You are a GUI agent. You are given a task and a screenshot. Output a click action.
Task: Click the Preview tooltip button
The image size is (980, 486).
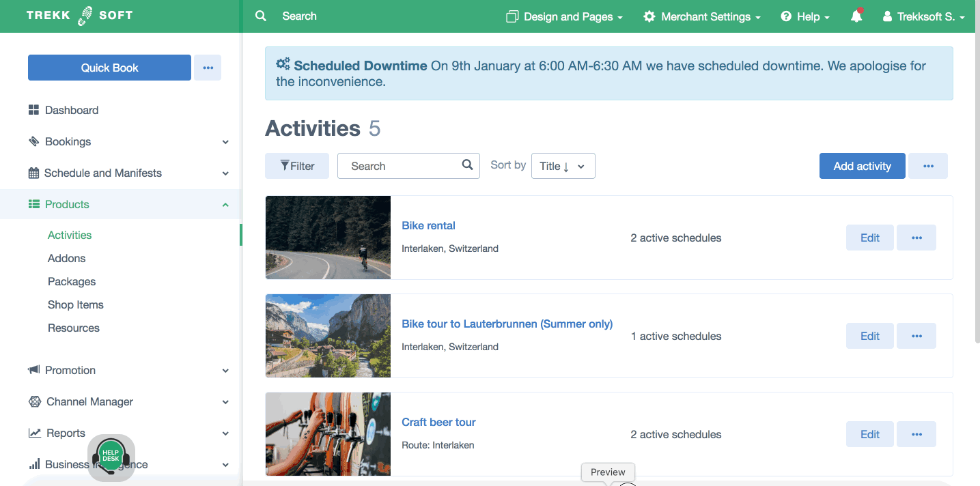tap(608, 472)
